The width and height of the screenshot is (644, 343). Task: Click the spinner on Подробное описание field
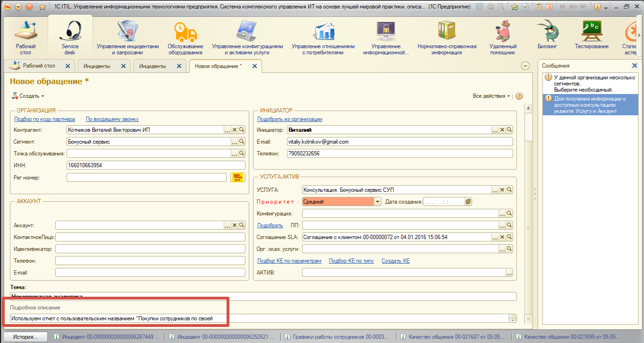513,318
